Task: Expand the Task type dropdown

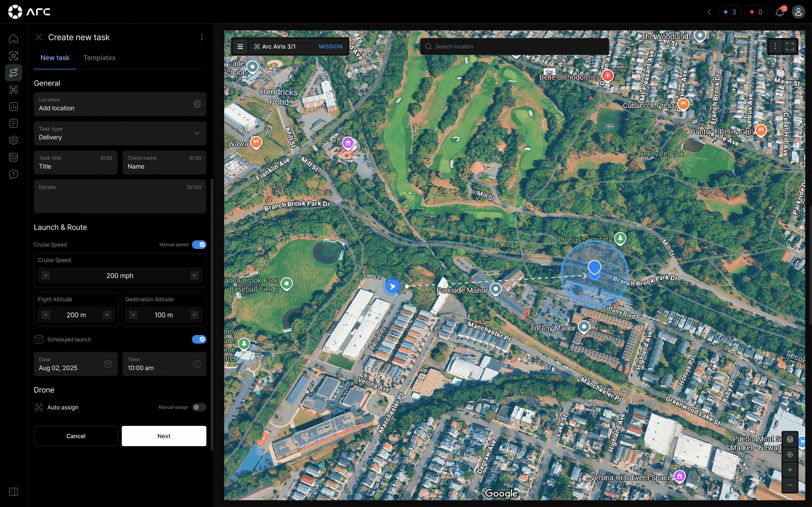Action: [x=197, y=133]
